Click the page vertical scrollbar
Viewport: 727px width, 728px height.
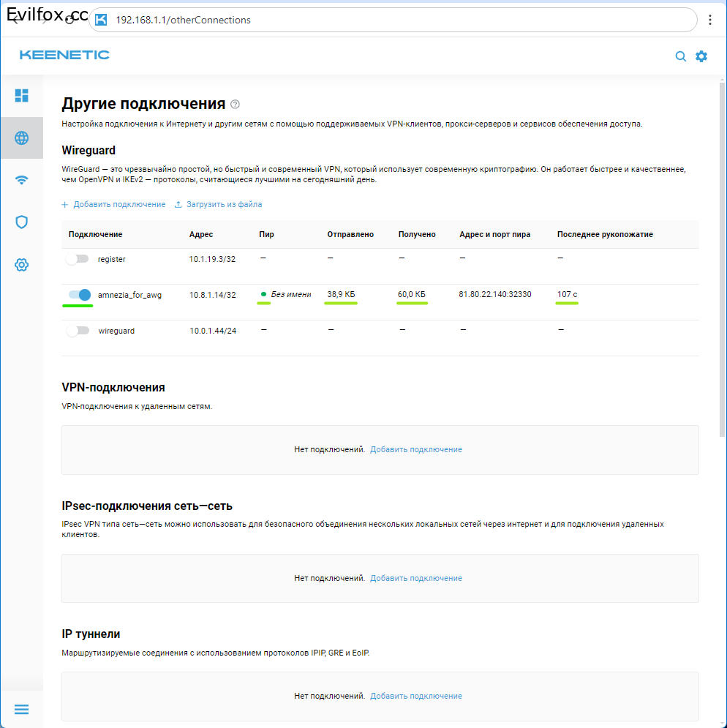coord(722,260)
